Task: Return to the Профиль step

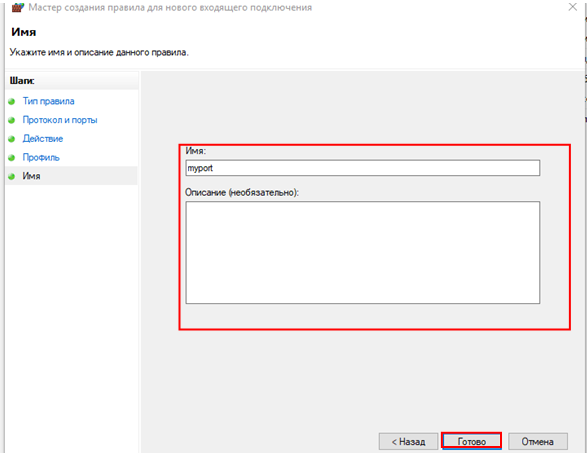Action: click(x=41, y=158)
